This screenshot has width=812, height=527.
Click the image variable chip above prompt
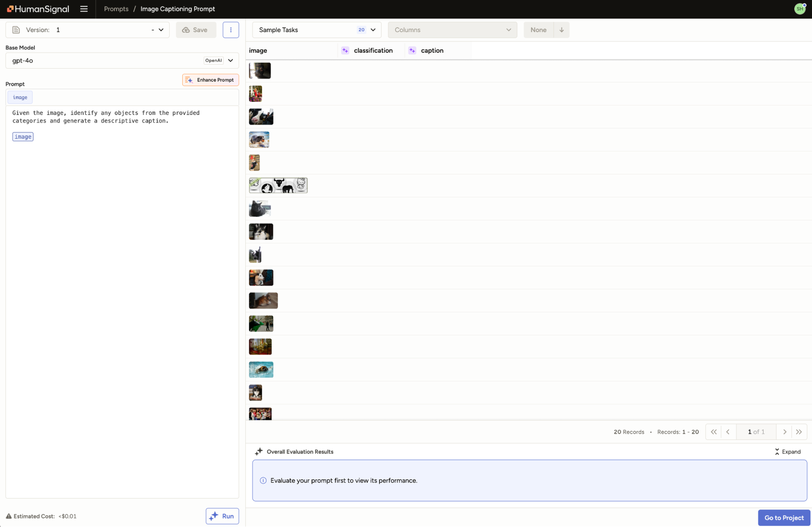click(x=20, y=97)
